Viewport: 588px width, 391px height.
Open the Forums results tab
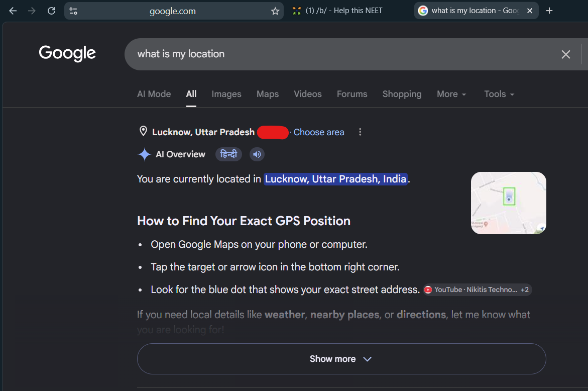point(352,94)
